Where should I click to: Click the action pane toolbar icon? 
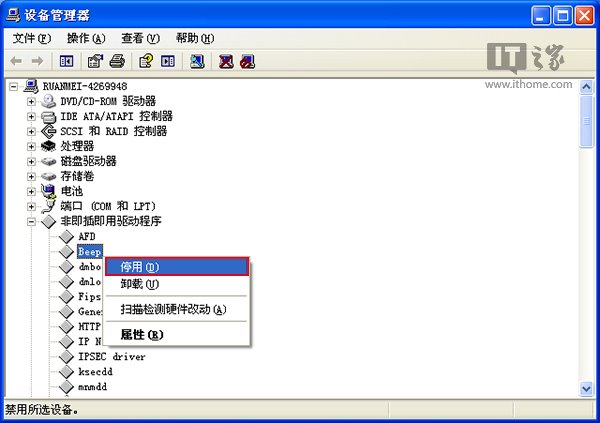pos(168,61)
